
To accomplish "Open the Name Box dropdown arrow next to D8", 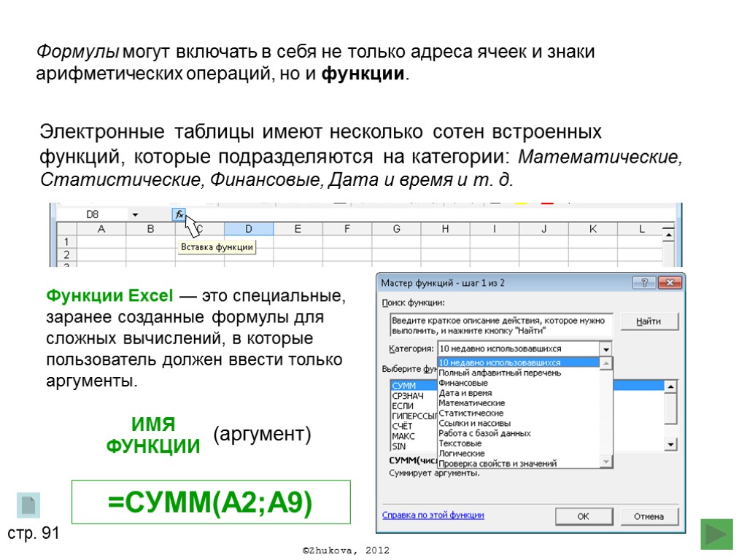I will click(x=135, y=215).
